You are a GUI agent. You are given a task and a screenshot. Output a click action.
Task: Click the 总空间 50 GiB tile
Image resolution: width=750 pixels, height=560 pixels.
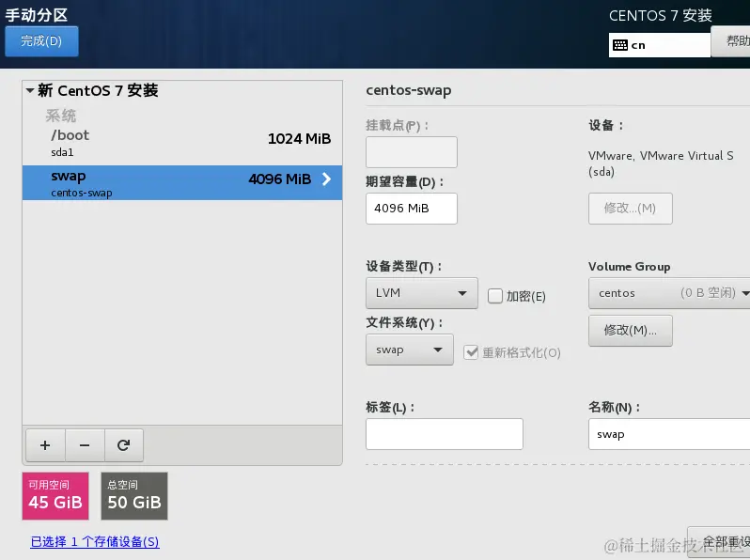coord(134,496)
